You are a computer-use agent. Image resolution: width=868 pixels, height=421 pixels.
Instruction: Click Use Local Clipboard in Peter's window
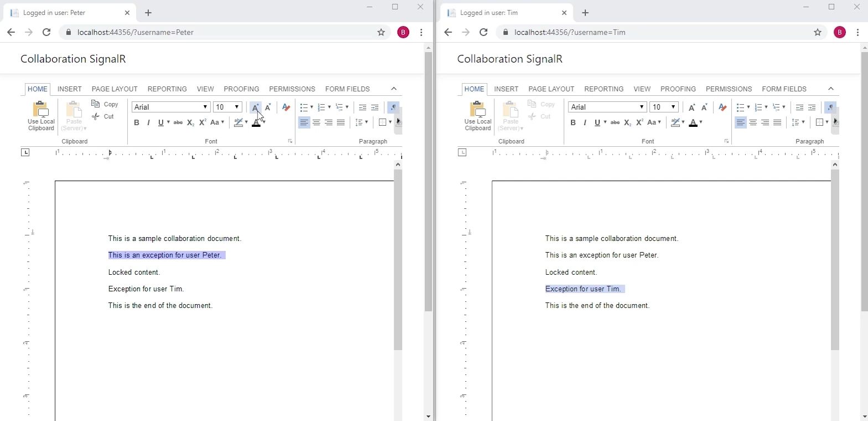[41, 116]
